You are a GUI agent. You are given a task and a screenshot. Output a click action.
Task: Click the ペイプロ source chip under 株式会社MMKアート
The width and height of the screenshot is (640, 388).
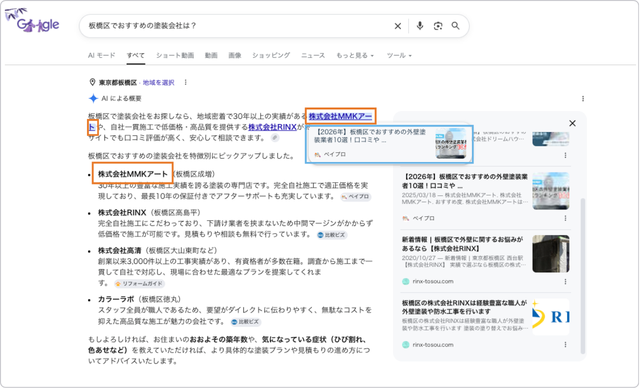pyautogui.click(x=356, y=197)
